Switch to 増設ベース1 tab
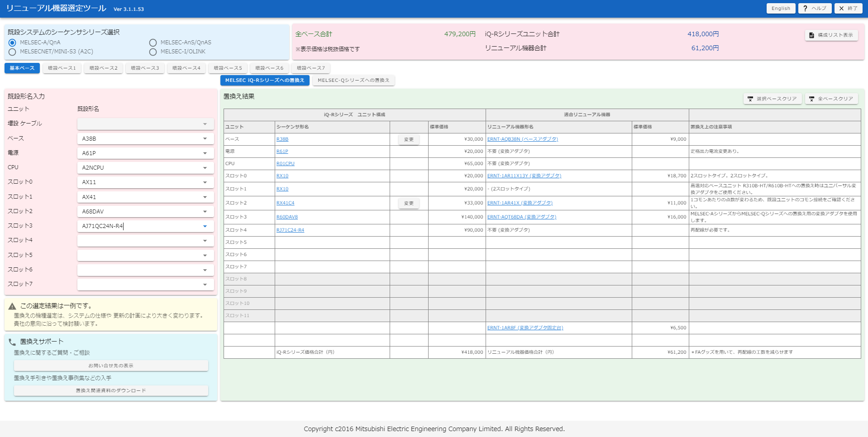The image size is (868, 437). 62,68
